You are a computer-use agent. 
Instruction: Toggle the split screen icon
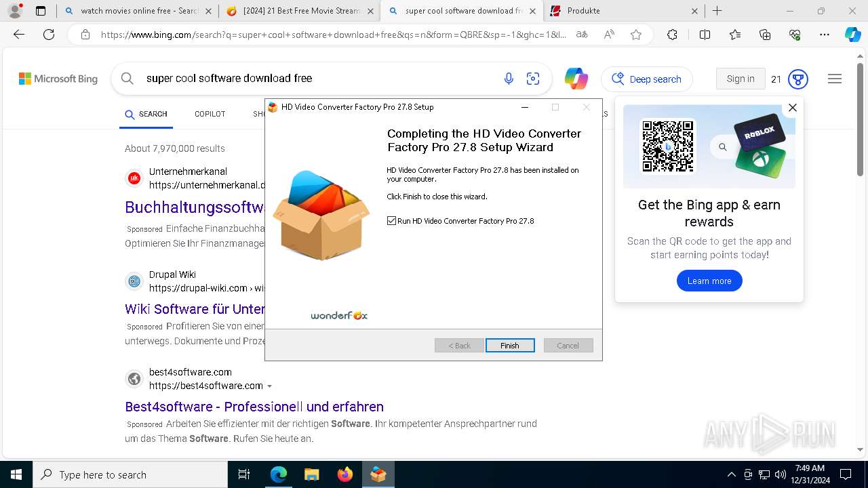[705, 35]
